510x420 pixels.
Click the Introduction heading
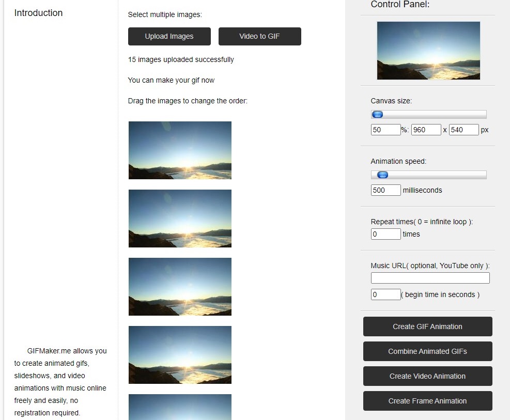[38, 13]
